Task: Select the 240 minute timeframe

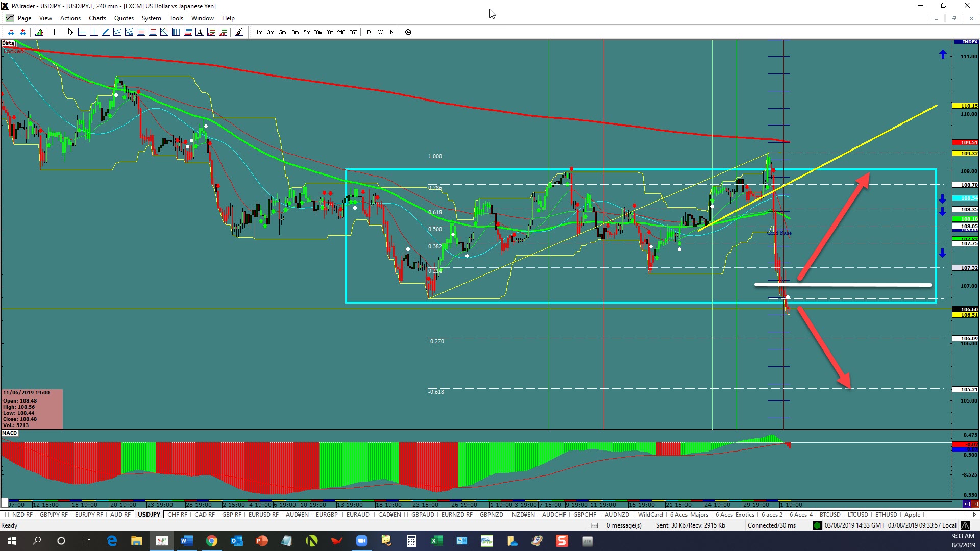Action: 341,32
